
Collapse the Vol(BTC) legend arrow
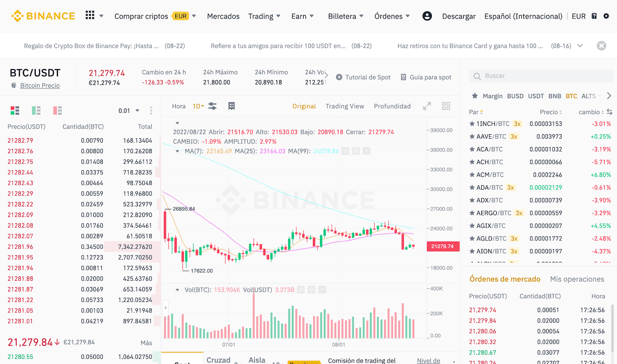coord(178,290)
